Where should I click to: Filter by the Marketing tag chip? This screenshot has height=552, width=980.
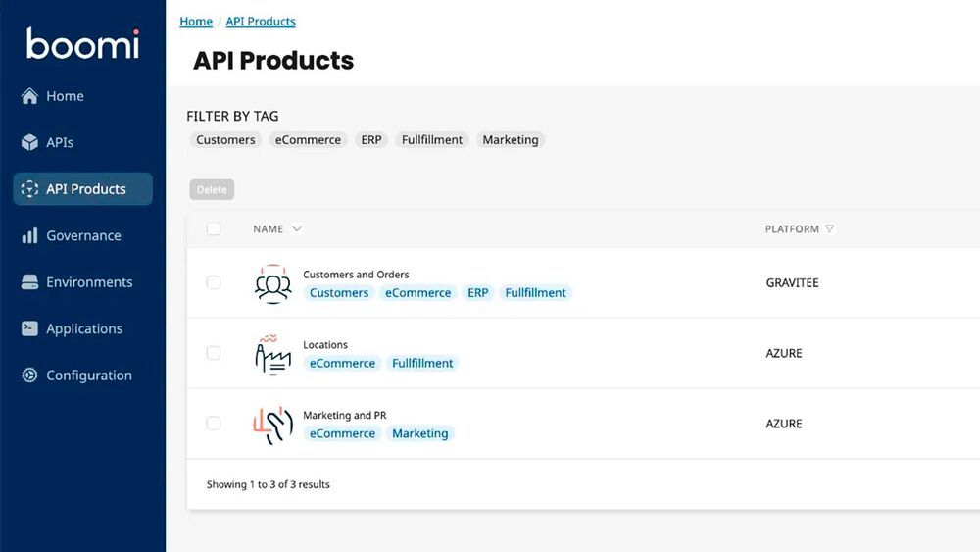pyautogui.click(x=511, y=140)
